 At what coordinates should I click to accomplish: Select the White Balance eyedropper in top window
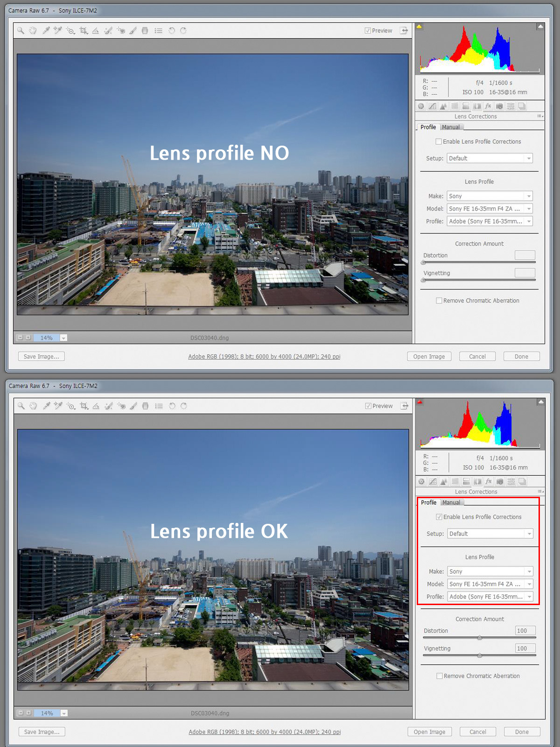coord(46,31)
